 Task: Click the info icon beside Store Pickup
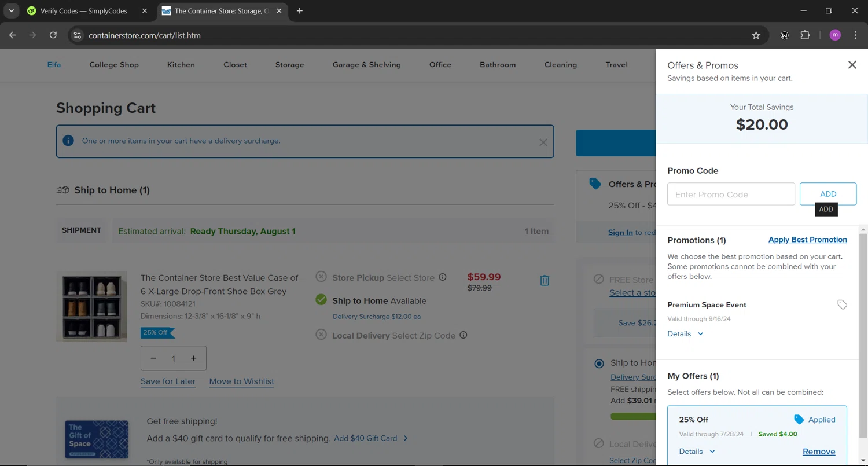443,277
